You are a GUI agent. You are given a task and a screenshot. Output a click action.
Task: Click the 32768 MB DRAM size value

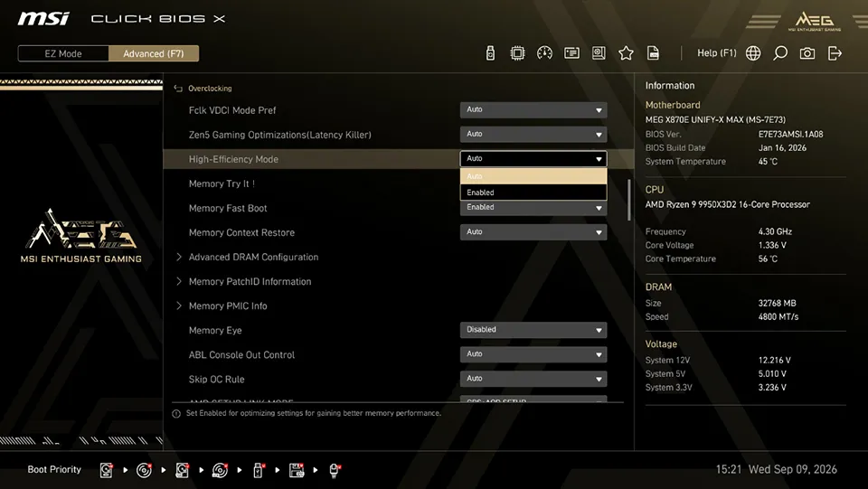[x=777, y=303]
